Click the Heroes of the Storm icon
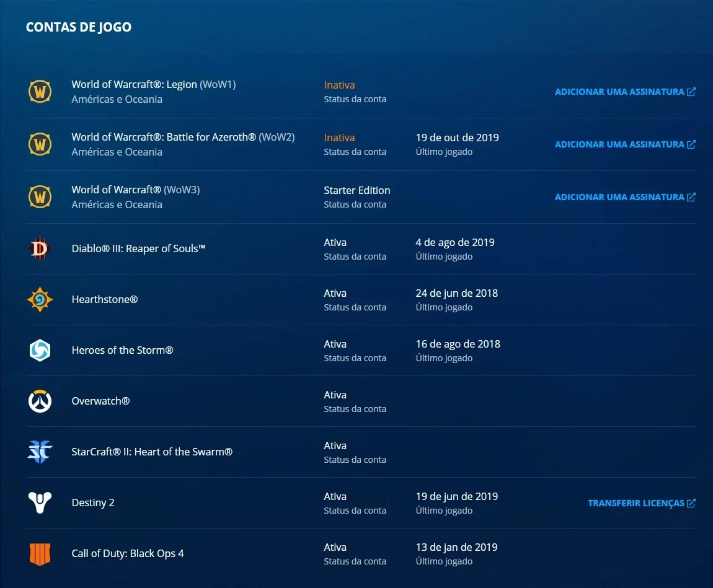The image size is (713, 588). (x=40, y=350)
